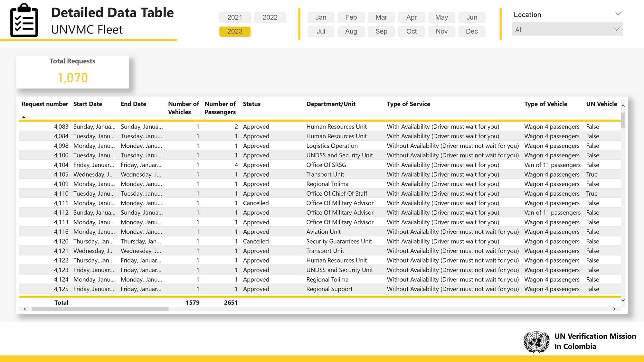The height and width of the screenshot is (362, 644).
Task: Click table scroll up arrow
Action: point(623,106)
